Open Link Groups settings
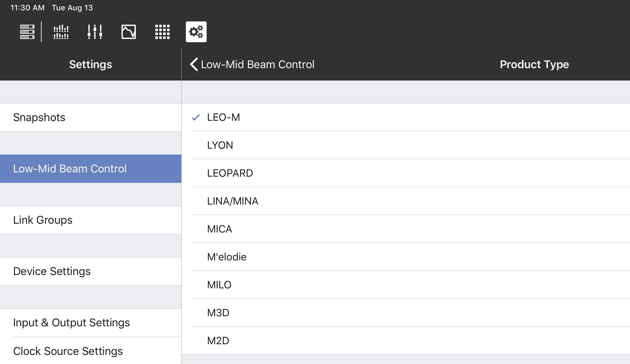Screen dimensions: 630x364 point(43,220)
